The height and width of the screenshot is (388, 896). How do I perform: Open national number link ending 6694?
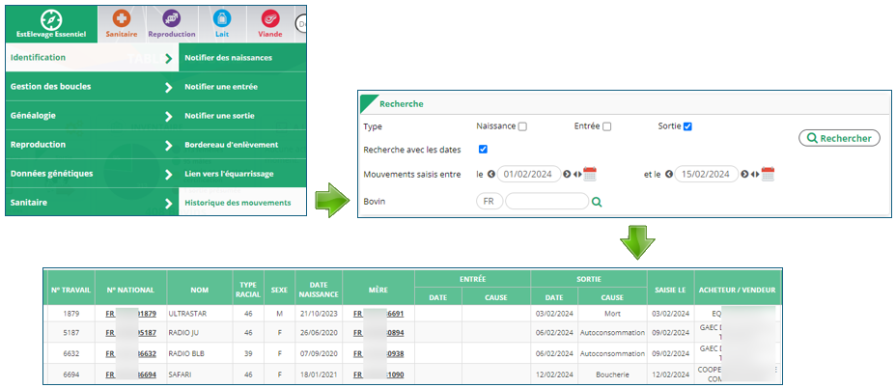point(131,374)
